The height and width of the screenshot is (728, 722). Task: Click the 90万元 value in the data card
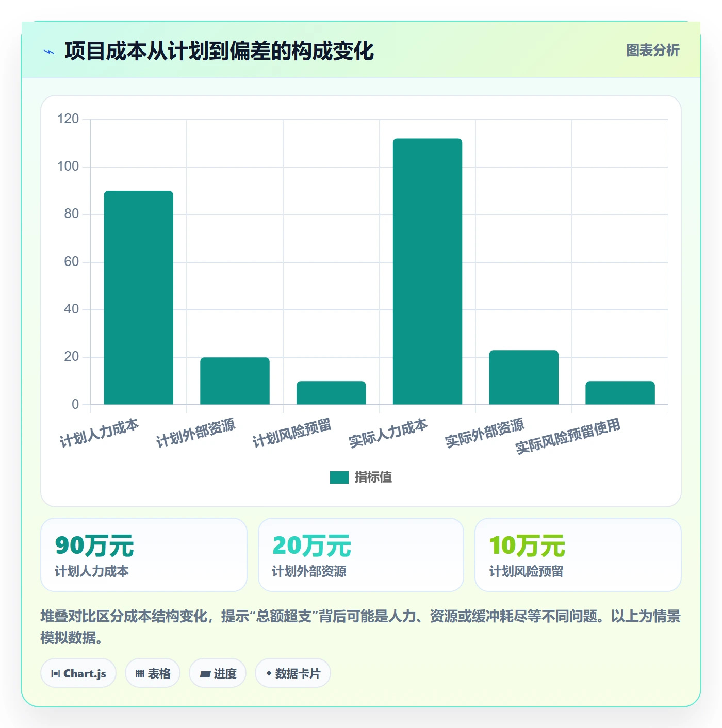coord(94,546)
